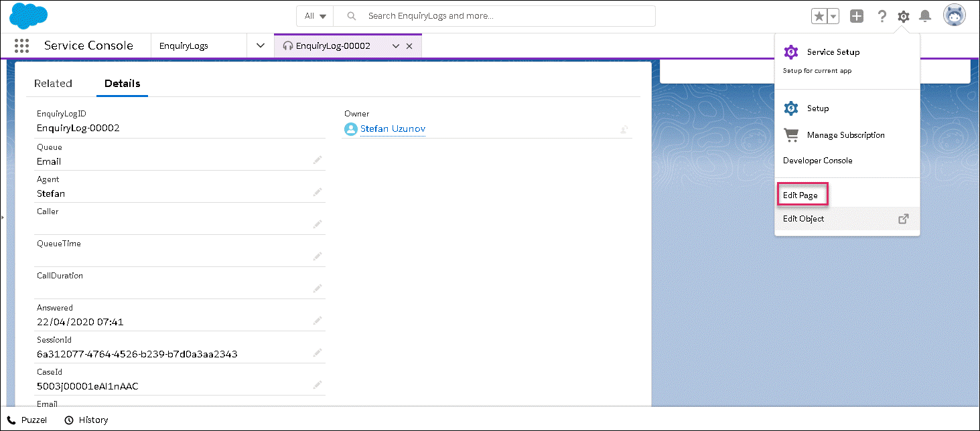Open the Favorites star icon
The width and height of the screenshot is (980, 431).
pos(819,17)
